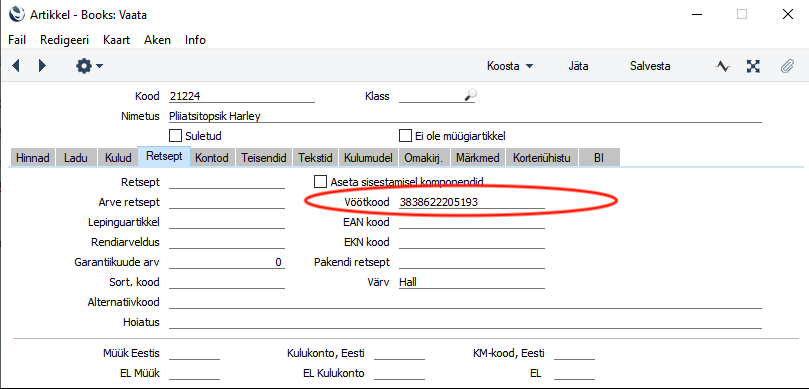Click the Müük Eestis field
809x389 pixels.
click(194, 354)
